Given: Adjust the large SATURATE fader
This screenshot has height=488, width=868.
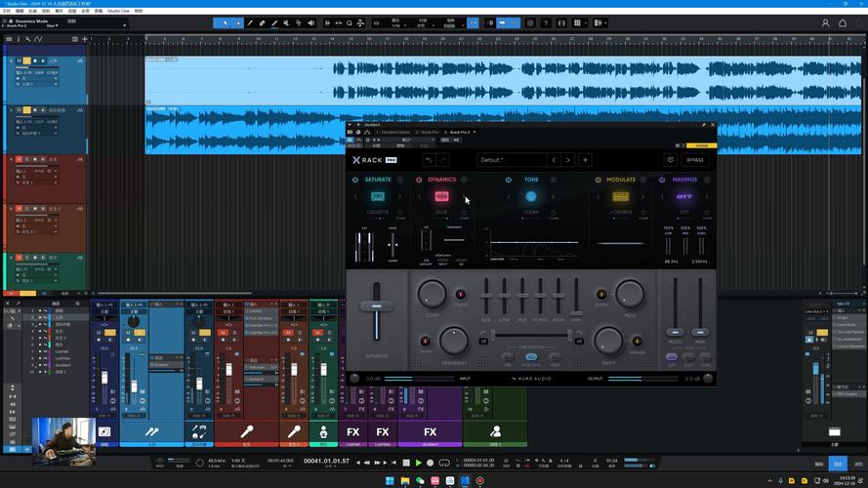Looking at the screenshot, I should [x=376, y=307].
